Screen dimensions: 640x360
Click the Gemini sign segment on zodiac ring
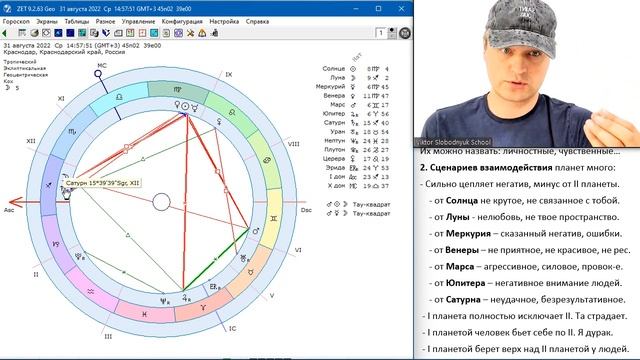(273, 218)
